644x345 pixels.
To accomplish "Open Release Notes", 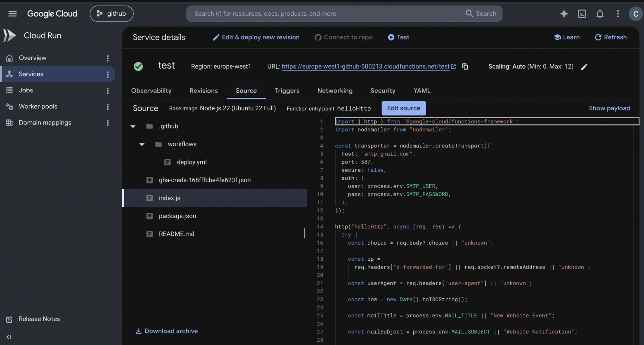I will pos(33,319).
